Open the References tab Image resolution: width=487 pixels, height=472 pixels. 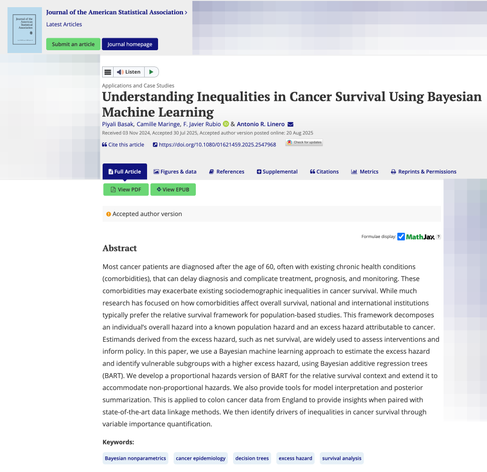click(x=227, y=172)
